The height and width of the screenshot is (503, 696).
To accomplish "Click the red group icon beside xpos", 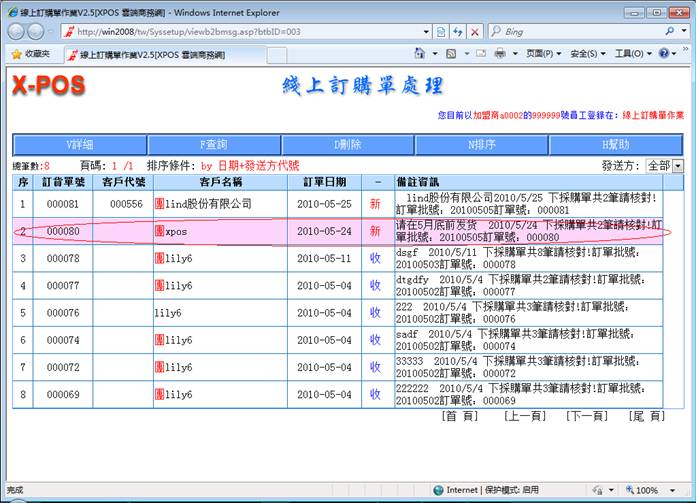I will click(159, 231).
